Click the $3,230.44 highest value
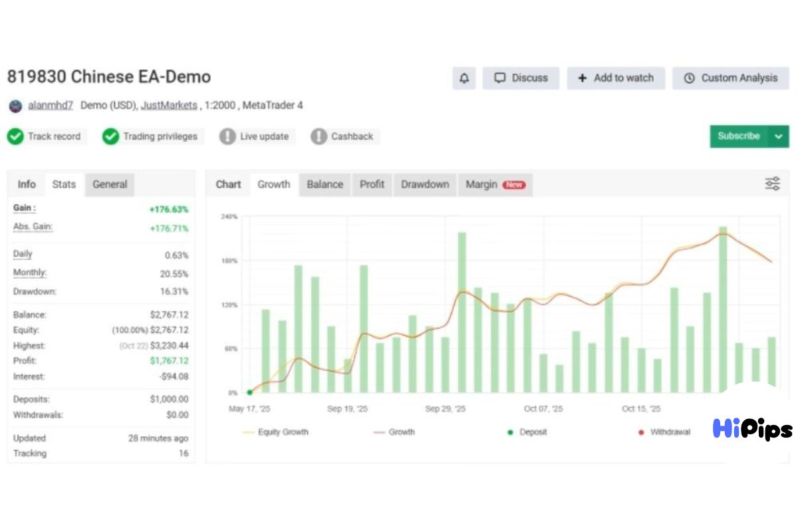The height and width of the screenshot is (532, 798). pyautogui.click(x=169, y=346)
